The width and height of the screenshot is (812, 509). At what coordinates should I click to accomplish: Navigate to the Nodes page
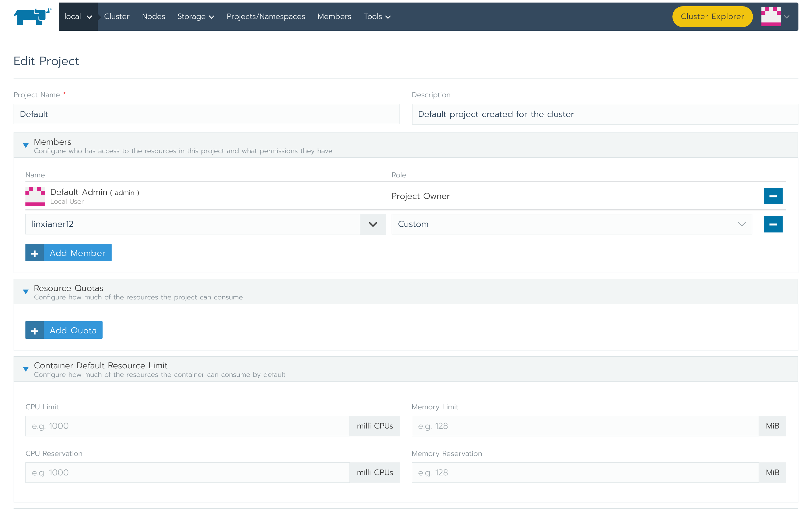(153, 16)
